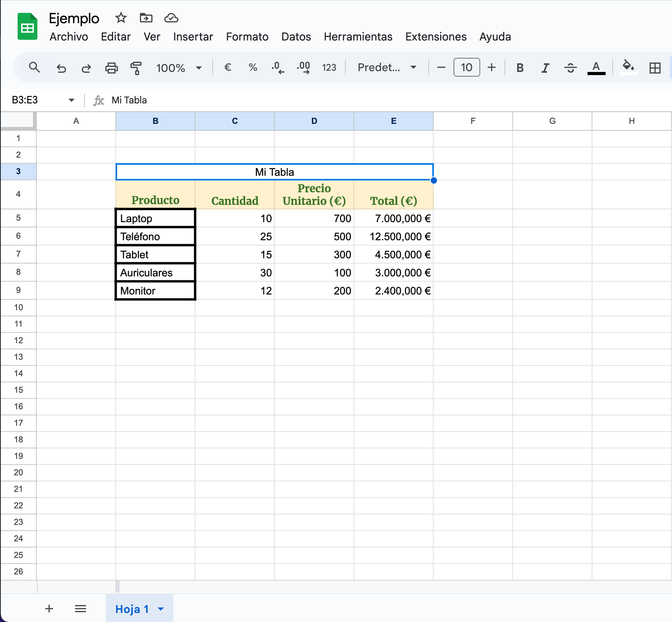This screenshot has width=672, height=622.
Task: Click the font size input field
Action: [x=466, y=68]
